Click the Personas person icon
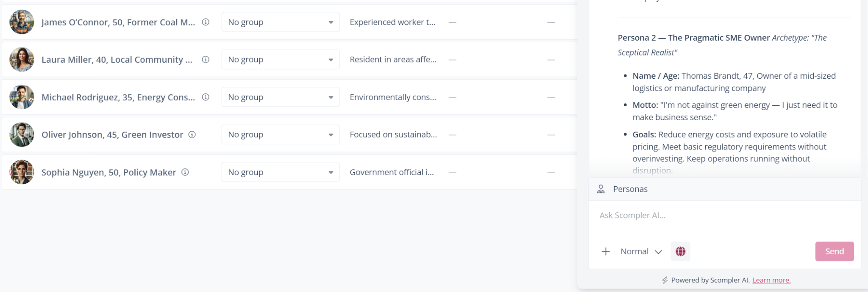The height and width of the screenshot is (292, 868). click(x=601, y=189)
